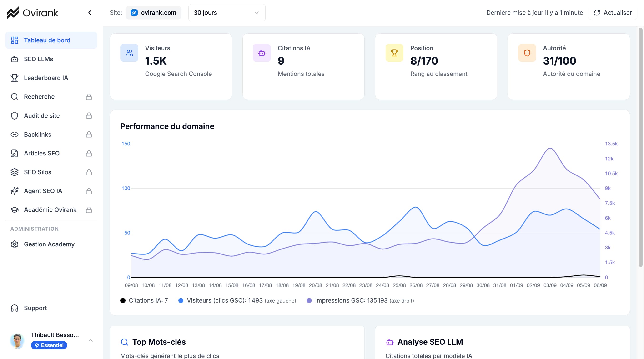Click the Ovirank logo in sidebar
Screen dimensions: 644x359
tap(32, 12)
